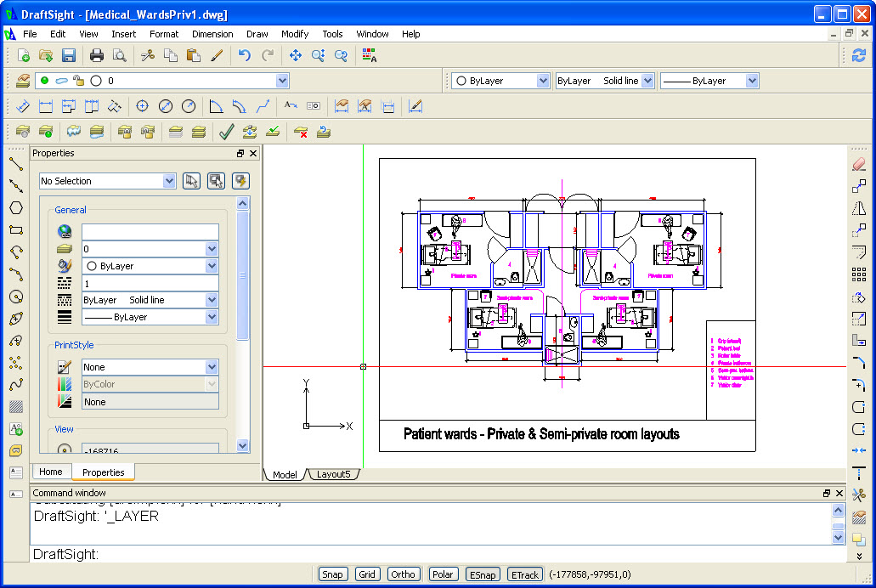Viewport: 876px width, 588px height.
Task: Toggle layer 0 lock icon
Action: [x=79, y=81]
